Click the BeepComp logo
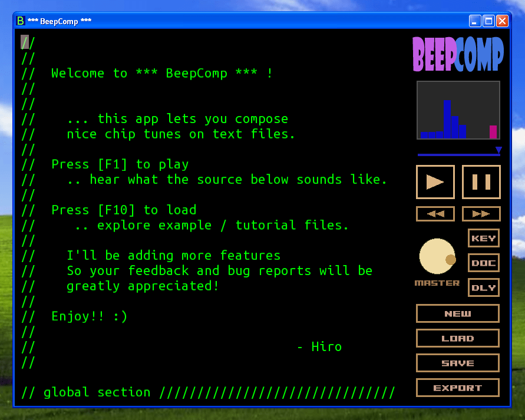Screen dimensions: 525x420 pyautogui.click(x=458, y=54)
